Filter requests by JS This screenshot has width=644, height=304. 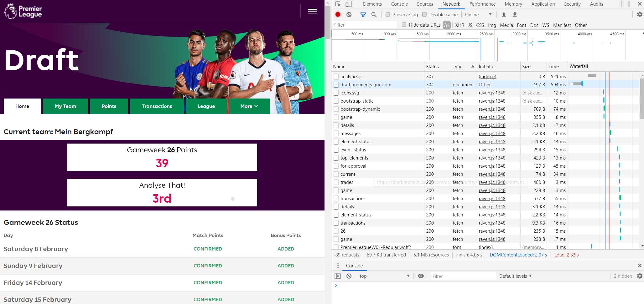470,25
